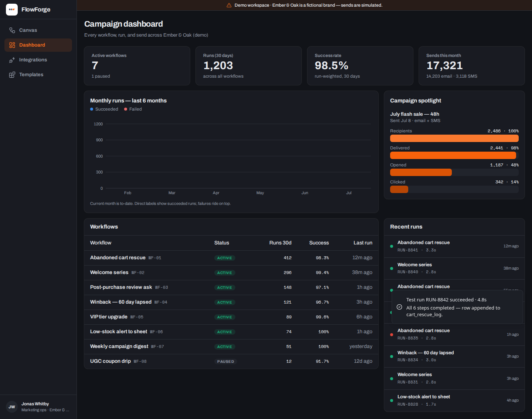Image resolution: width=532 pixels, height=419 pixels.
Task: Go to Integrations page
Action: pyautogui.click(x=38, y=60)
